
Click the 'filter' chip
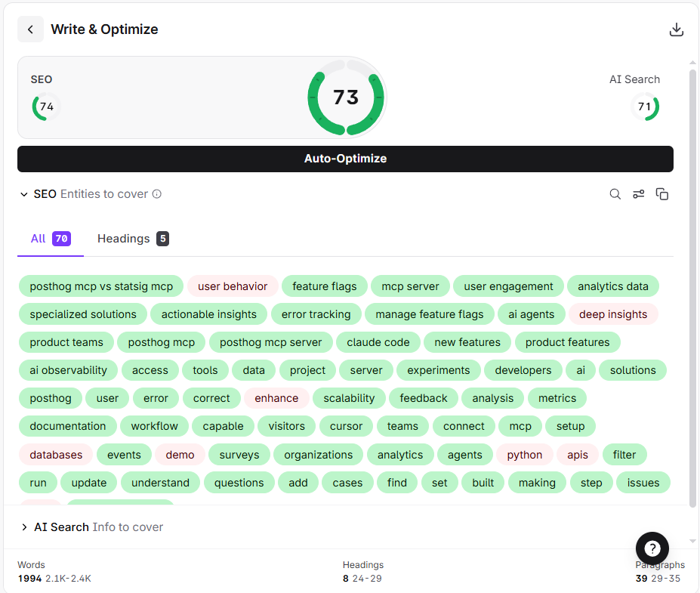click(624, 455)
